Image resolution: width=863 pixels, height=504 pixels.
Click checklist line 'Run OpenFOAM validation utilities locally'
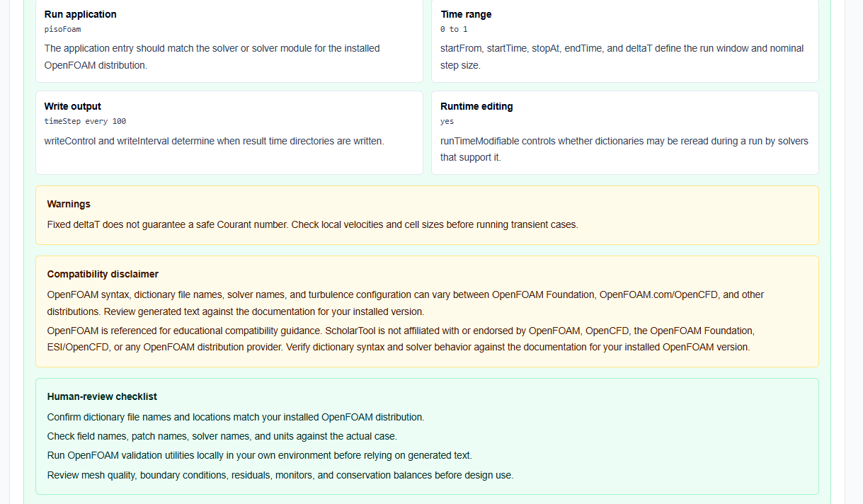pyautogui.click(x=260, y=455)
